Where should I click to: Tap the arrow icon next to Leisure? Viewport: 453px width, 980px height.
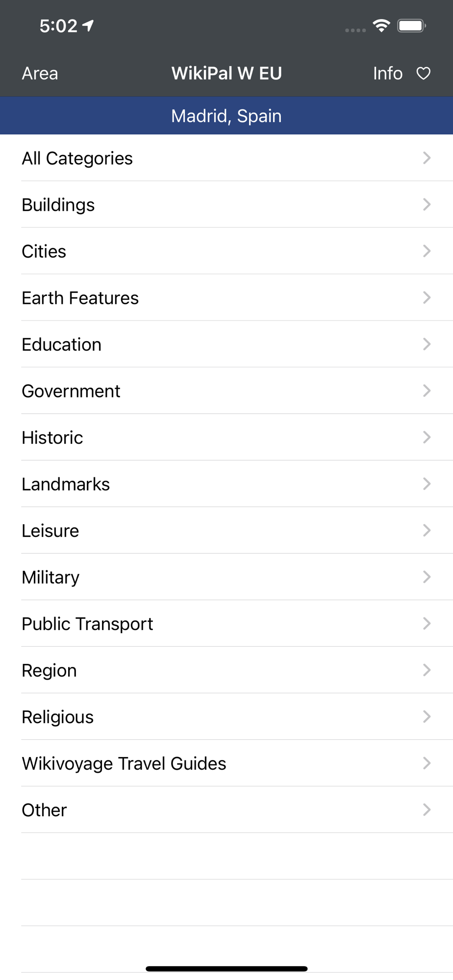tap(427, 530)
